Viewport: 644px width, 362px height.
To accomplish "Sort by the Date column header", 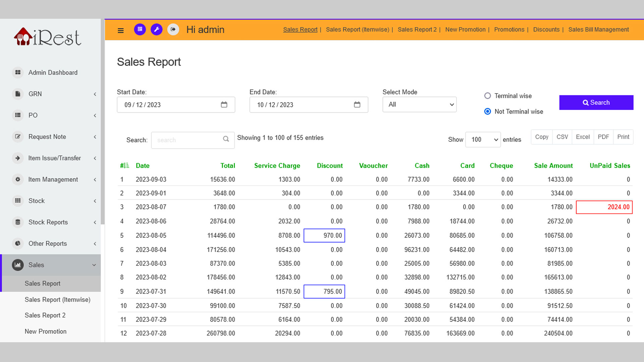I will pos(143,166).
